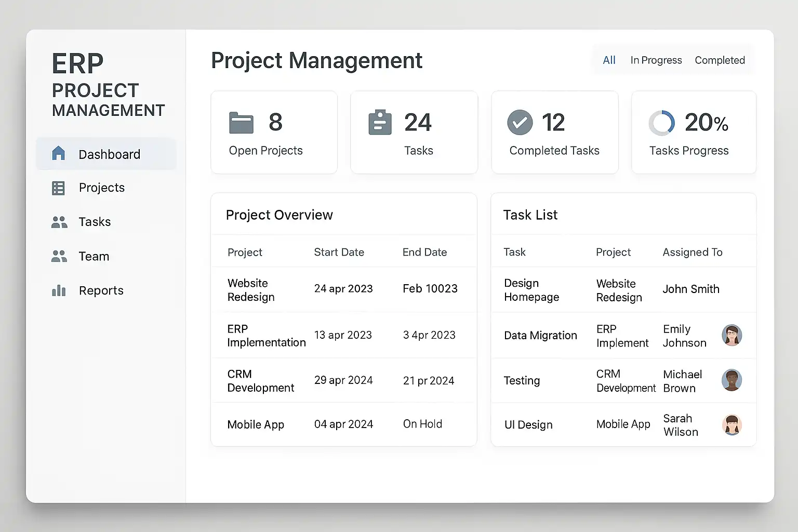Click the Open Projects folder icon

tap(241, 123)
